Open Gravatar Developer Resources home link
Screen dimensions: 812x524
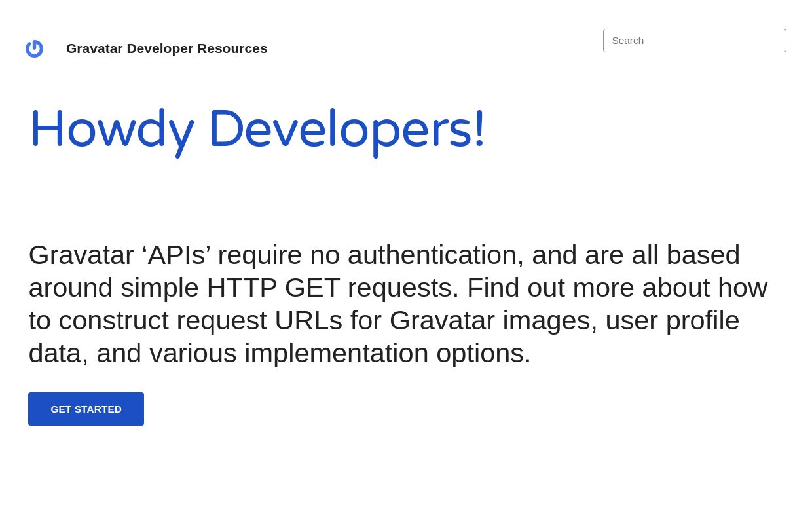tap(166, 48)
